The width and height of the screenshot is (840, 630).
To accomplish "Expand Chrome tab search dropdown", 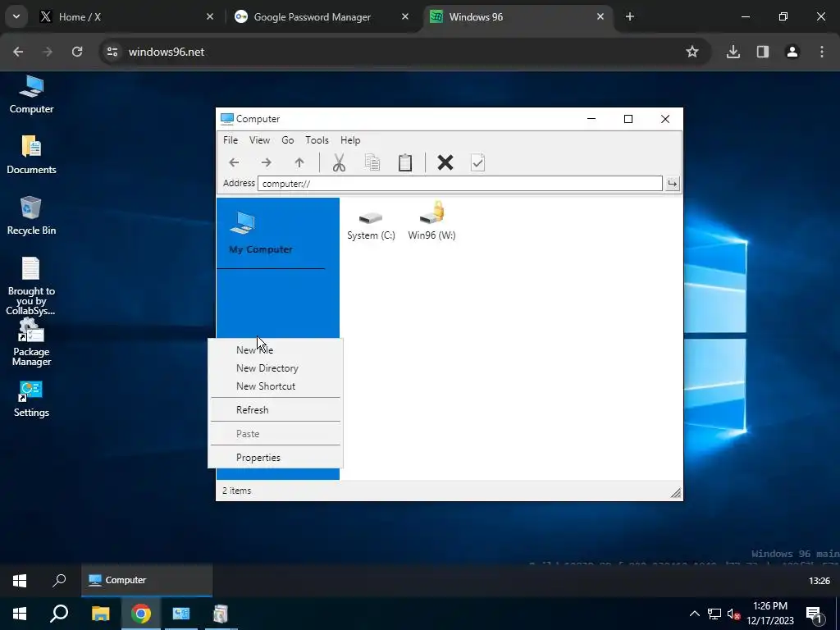I will (16, 17).
